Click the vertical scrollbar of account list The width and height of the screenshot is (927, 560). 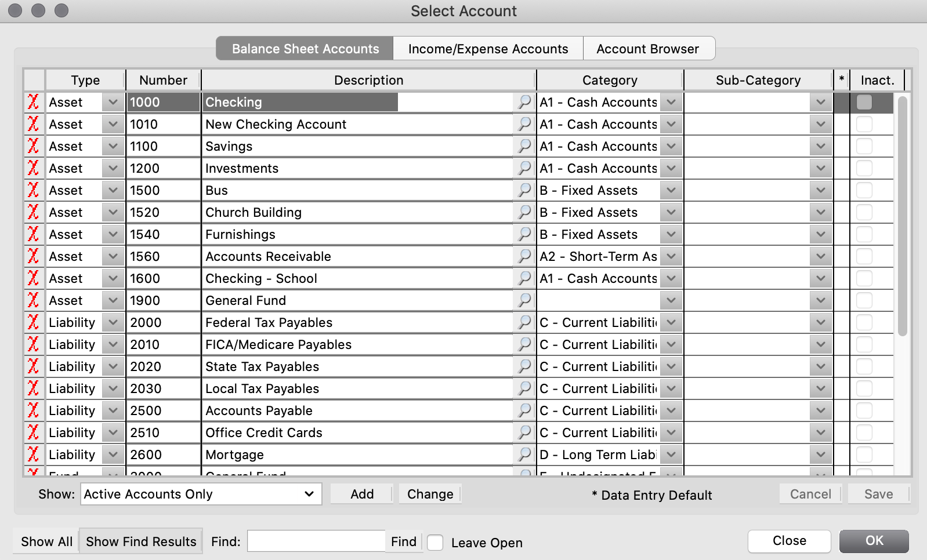click(x=902, y=216)
